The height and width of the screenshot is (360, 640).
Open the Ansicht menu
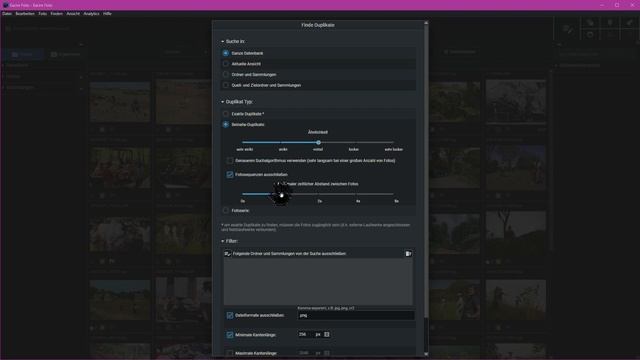point(73,13)
